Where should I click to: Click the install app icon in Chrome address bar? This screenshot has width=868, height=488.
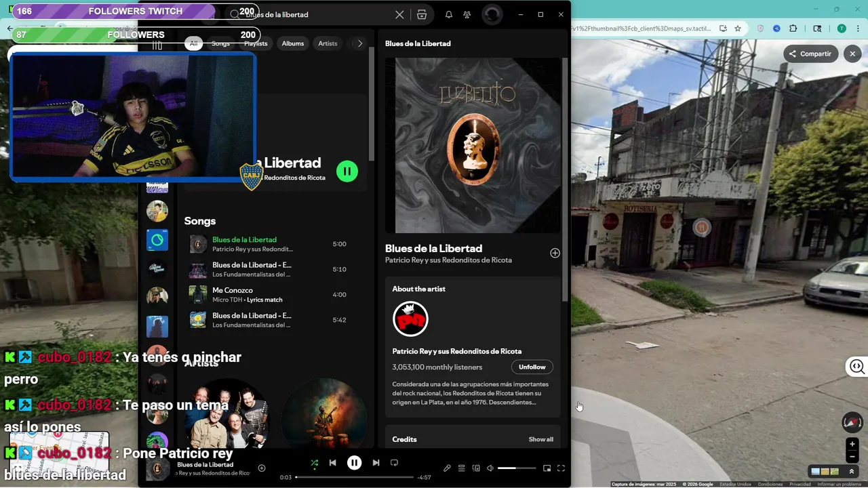click(723, 28)
